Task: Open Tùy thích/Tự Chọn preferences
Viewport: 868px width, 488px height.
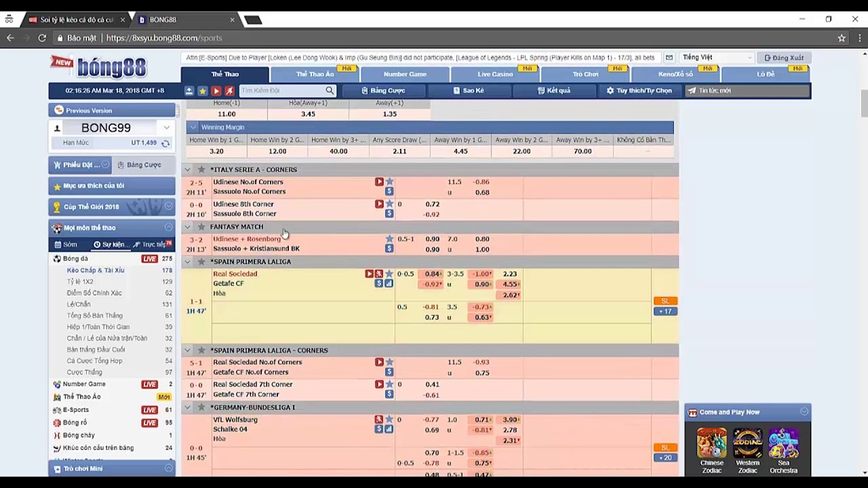Action: pyautogui.click(x=639, y=91)
